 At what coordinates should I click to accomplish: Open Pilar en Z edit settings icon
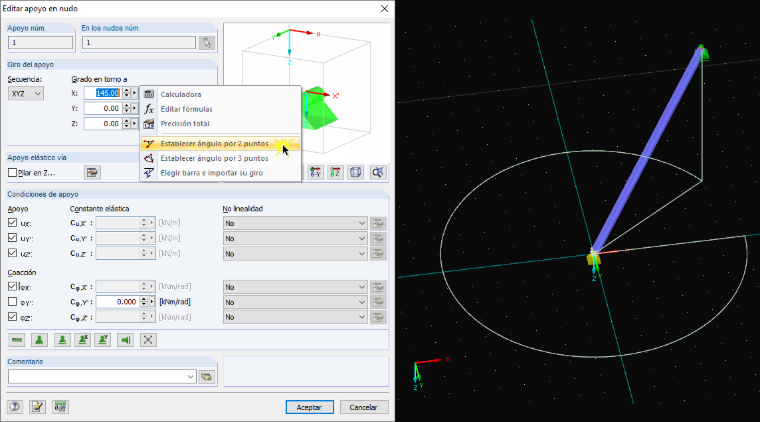pos(92,172)
